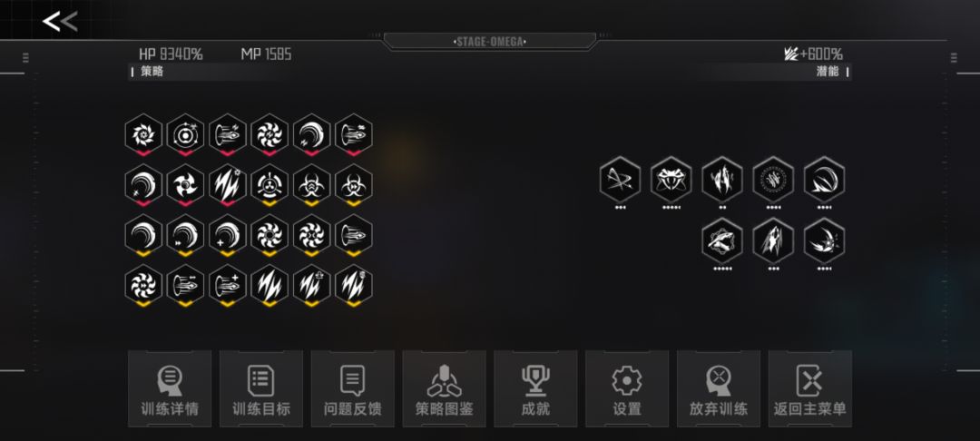Select the biohazard strategy with fast-forward arrows
980x441 pixels.
click(354, 184)
